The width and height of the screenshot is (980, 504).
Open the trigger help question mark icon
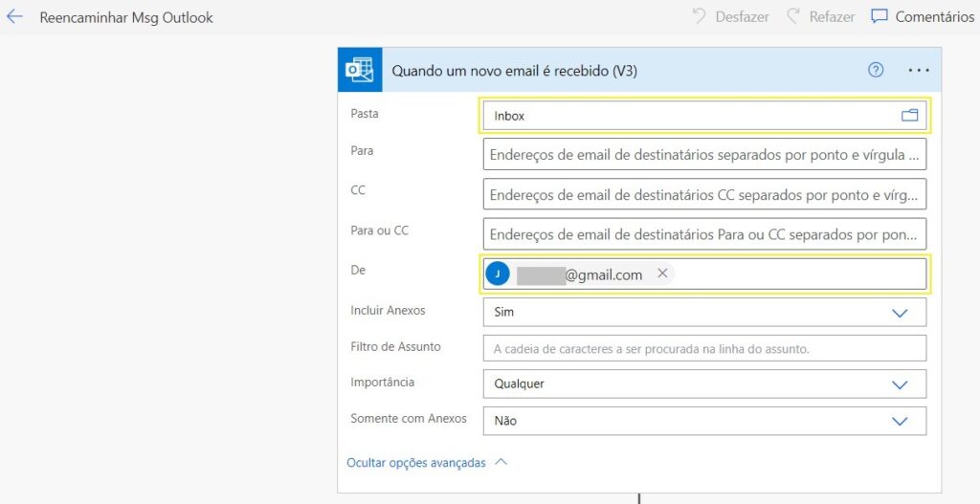point(876,70)
